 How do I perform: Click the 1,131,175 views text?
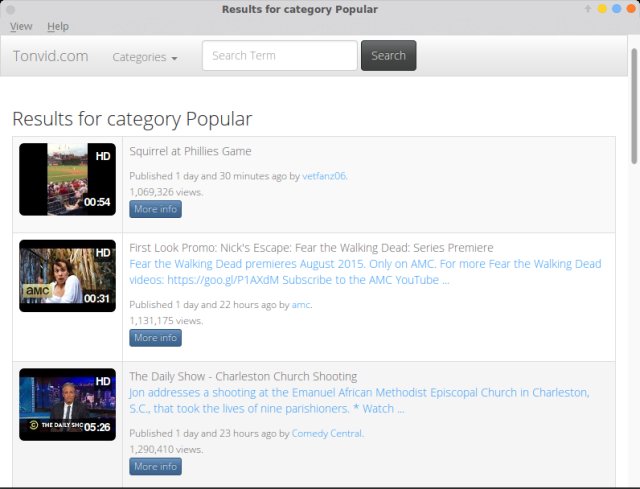166,321
